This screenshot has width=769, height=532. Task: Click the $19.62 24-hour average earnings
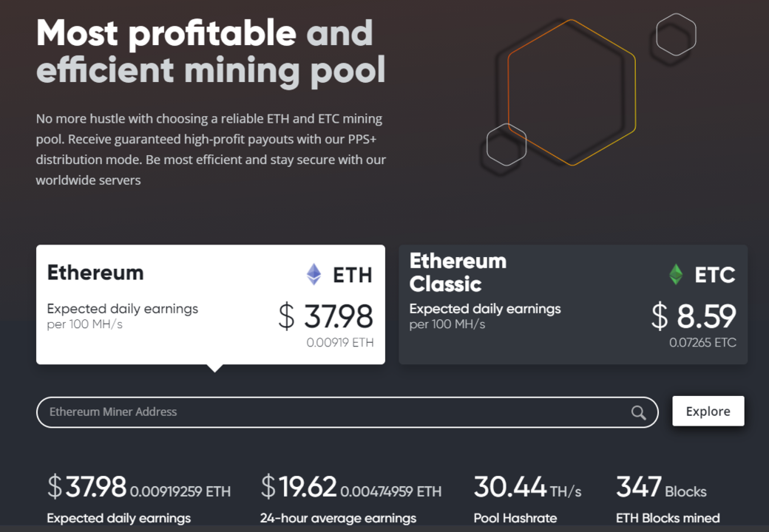point(299,488)
